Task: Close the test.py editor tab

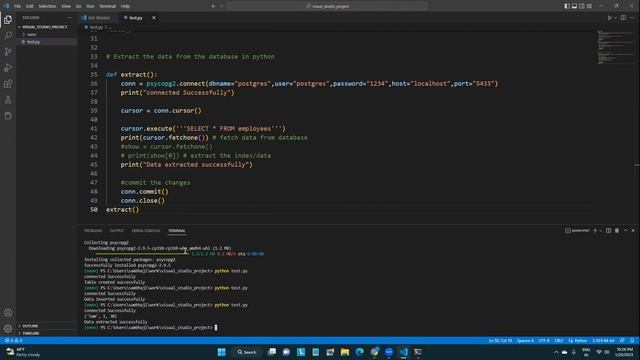Action: (154, 18)
